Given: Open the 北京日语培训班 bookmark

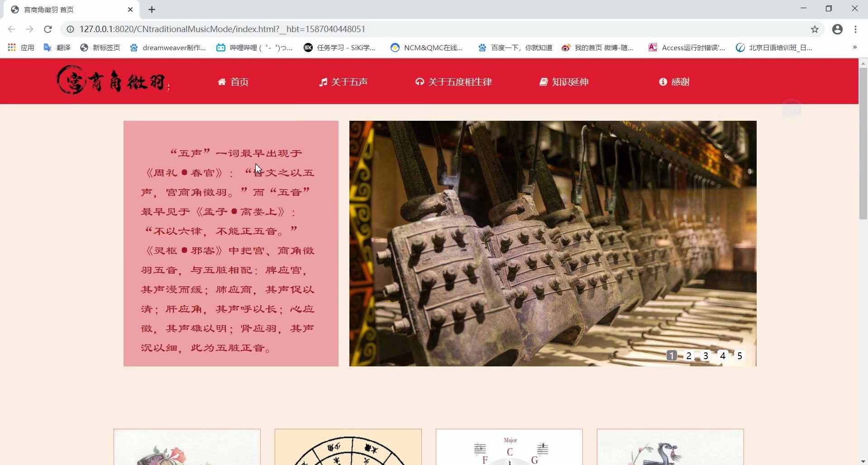Looking at the screenshot, I should pyautogui.click(x=774, y=47).
